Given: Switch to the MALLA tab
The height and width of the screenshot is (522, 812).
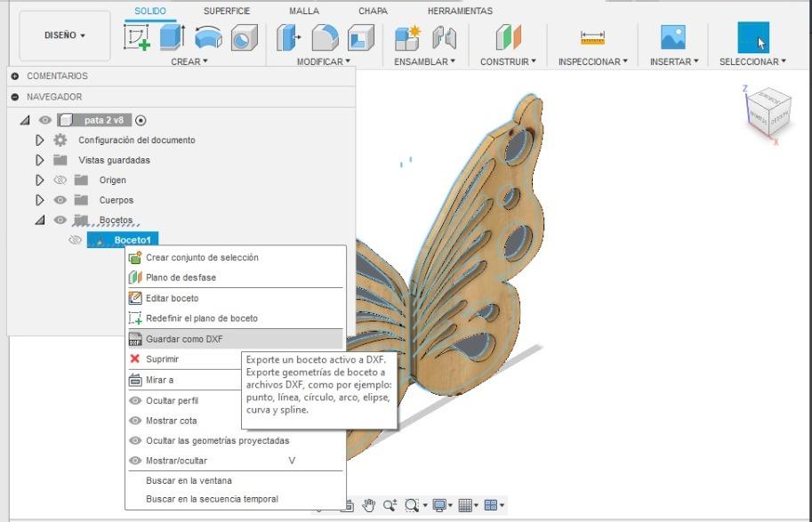Looking at the screenshot, I should point(304,11).
